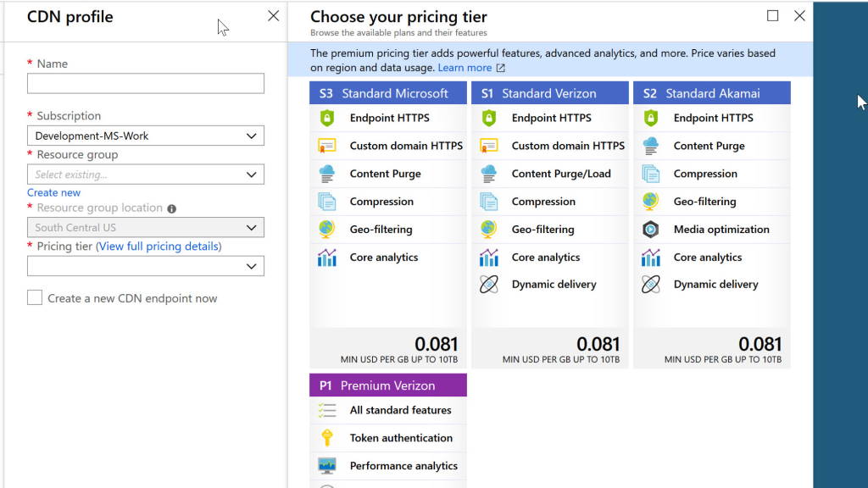
Task: Open the 'Learn more' premium pricing link
Action: pos(466,67)
